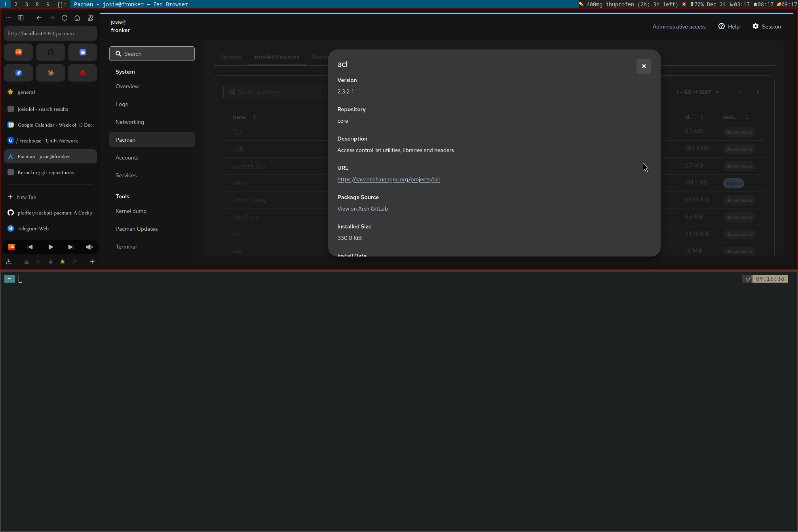
Task: Go back with the back arrow
Action: click(x=39, y=18)
